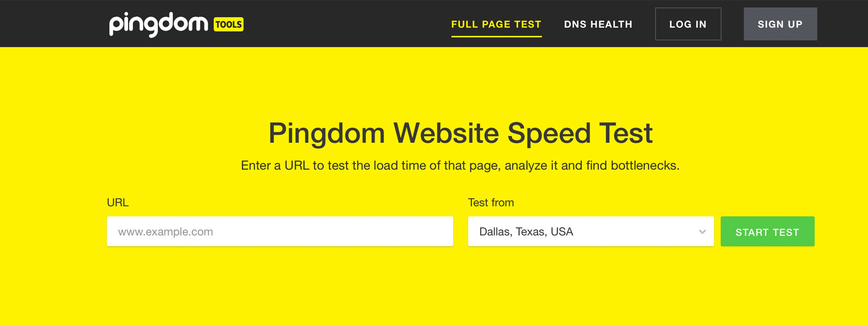Viewport: 868px width, 326px height.
Task: Switch to the DNS HEALTH page
Action: [x=598, y=24]
